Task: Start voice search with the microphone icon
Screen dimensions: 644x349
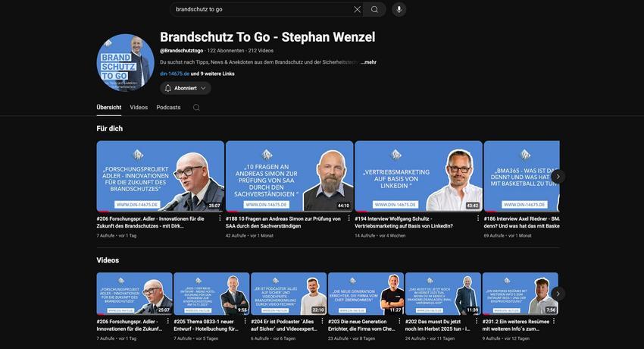Action: pyautogui.click(x=399, y=9)
